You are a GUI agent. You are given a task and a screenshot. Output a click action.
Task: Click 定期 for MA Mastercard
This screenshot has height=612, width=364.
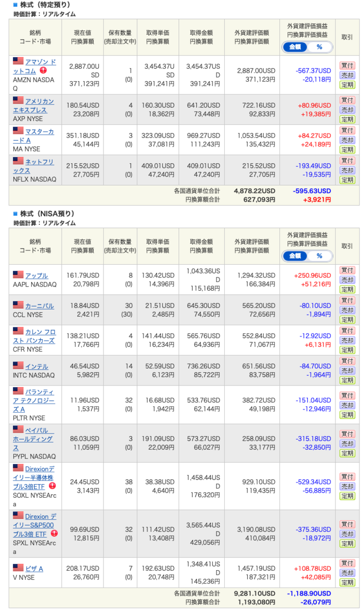347,149
